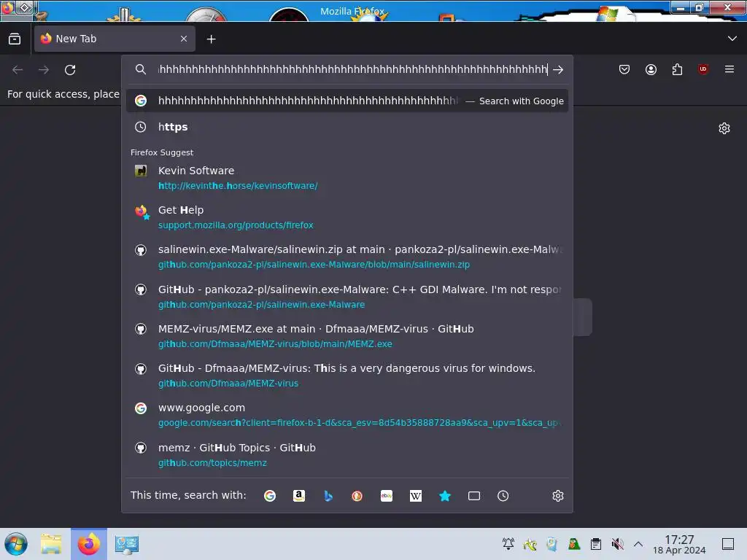Search history with clock icon

(x=503, y=496)
